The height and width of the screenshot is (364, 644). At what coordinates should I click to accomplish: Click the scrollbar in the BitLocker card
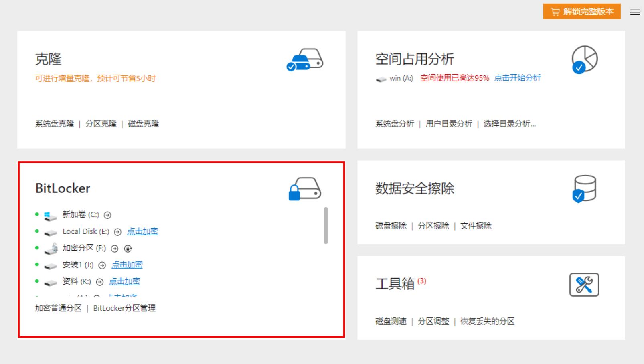(x=326, y=224)
